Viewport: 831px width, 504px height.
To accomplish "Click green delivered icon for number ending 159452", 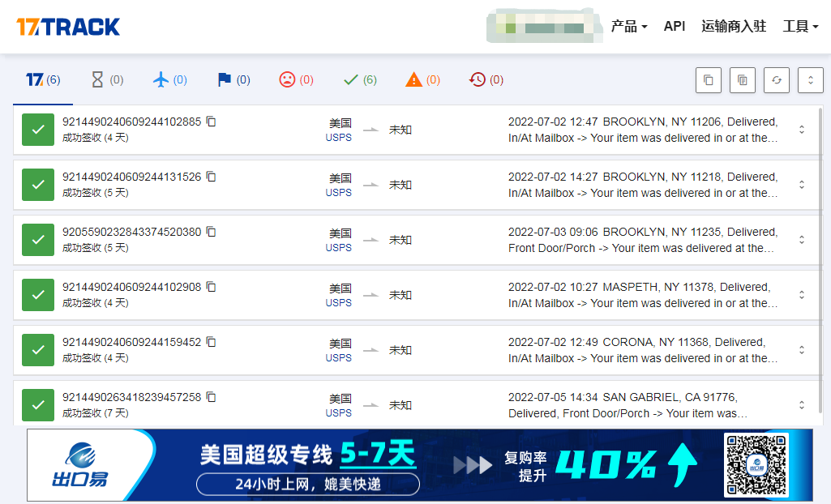I will coord(38,350).
